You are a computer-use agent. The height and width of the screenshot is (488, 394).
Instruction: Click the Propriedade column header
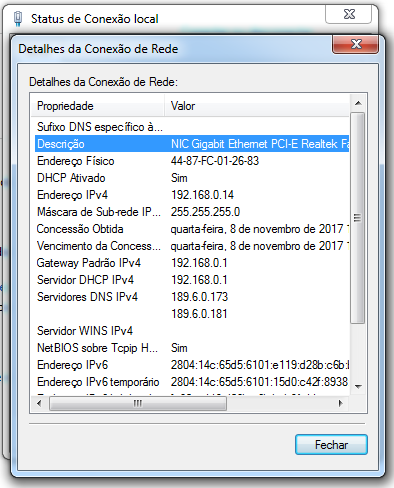click(x=98, y=106)
